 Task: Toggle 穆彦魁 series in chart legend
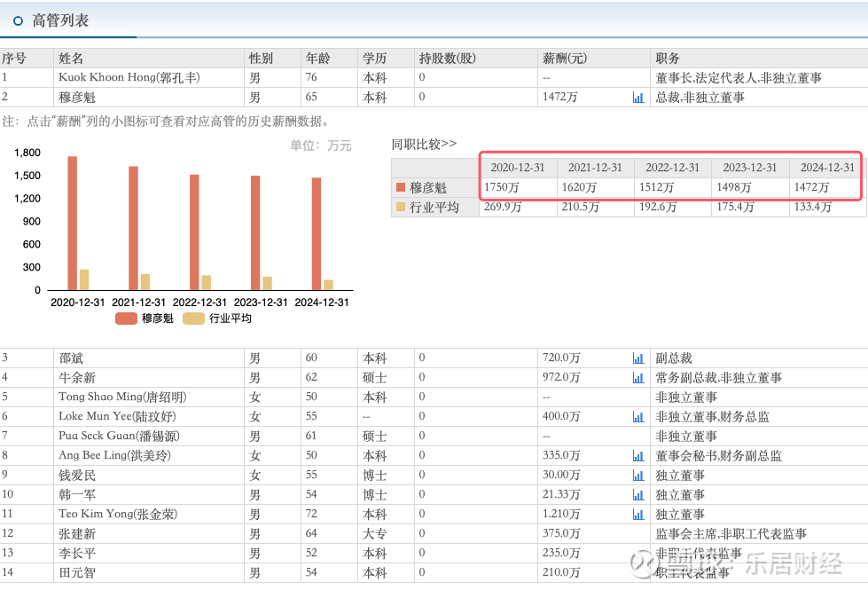pos(145,319)
